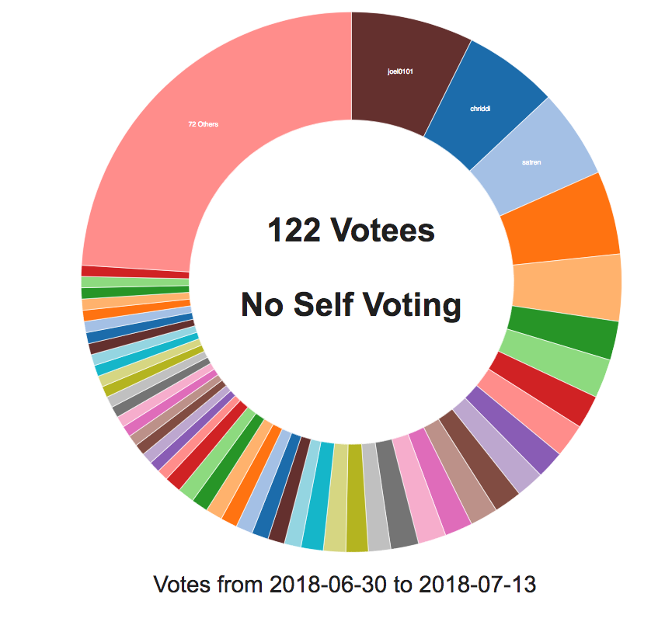This screenshot has height=625, width=672.
Task: Click the 'No Self Voting' center text
Action: [351, 304]
